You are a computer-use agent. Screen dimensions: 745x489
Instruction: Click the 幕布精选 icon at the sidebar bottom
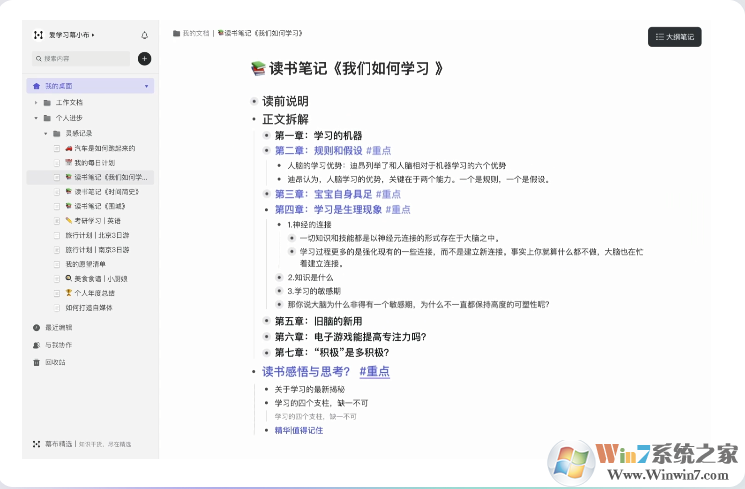pyautogui.click(x=37, y=443)
